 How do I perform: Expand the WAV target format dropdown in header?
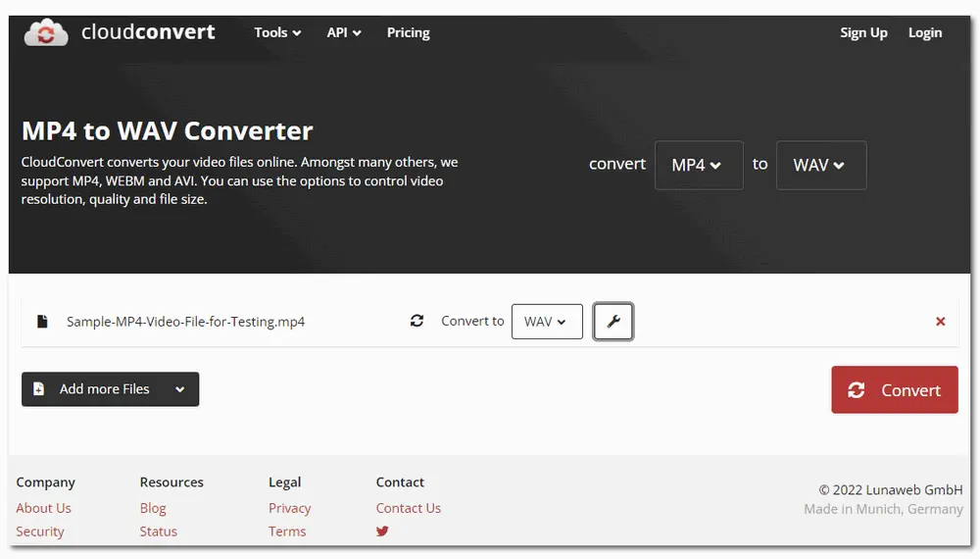pyautogui.click(x=821, y=165)
